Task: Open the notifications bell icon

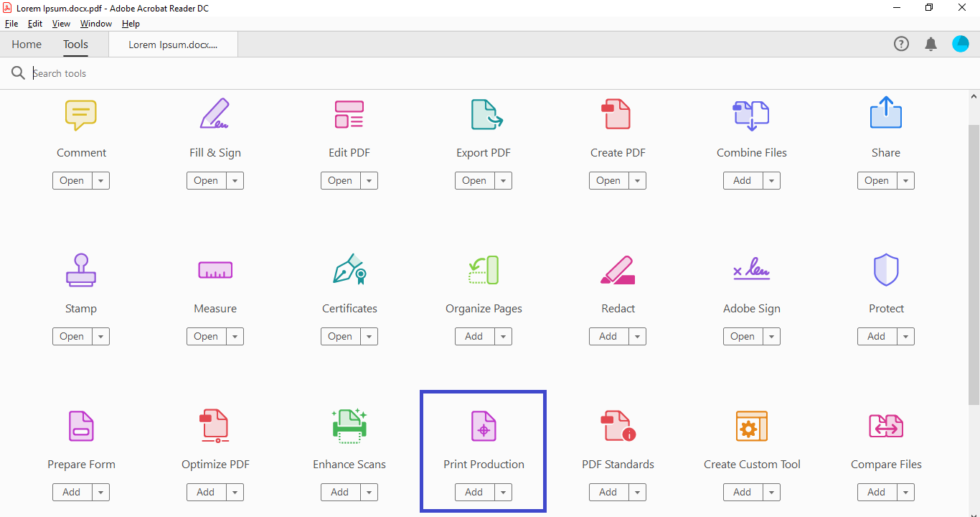Action: click(931, 45)
